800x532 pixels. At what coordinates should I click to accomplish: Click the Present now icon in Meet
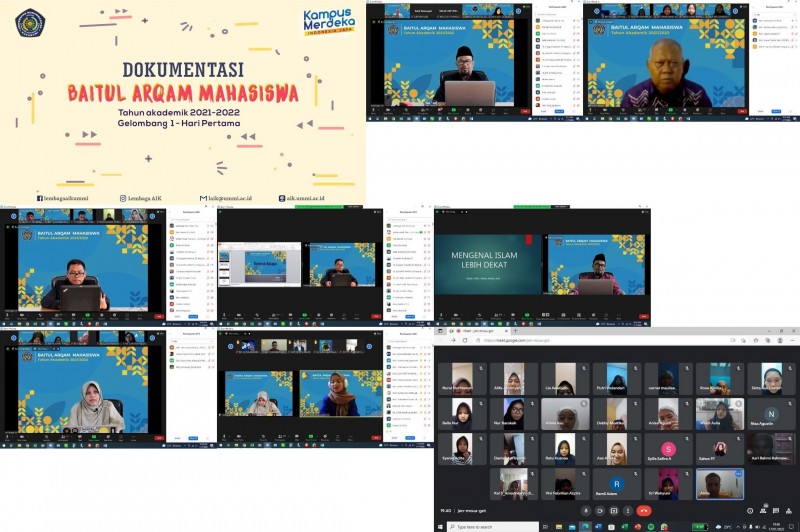pyautogui.click(x=614, y=511)
